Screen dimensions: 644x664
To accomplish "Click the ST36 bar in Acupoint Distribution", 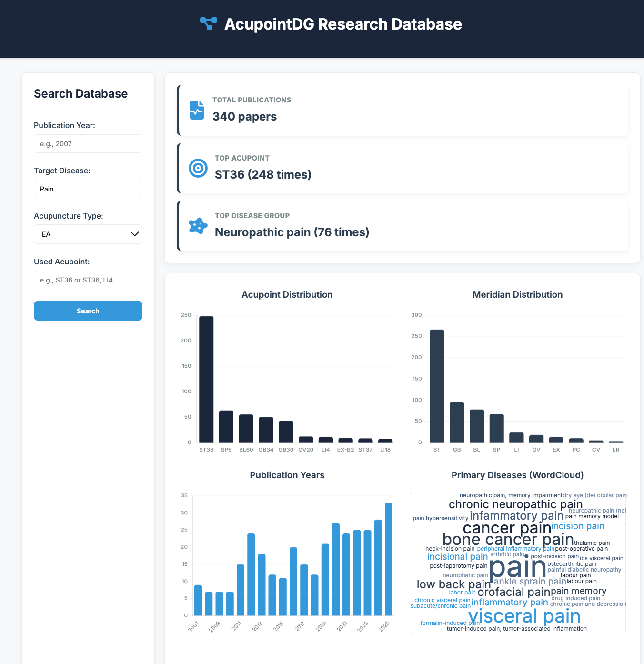I will coord(206,379).
